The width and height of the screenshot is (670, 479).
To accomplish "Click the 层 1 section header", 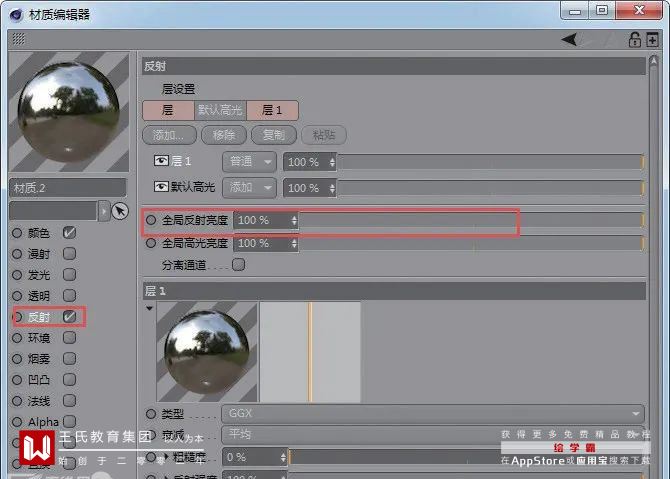I will click(394, 291).
